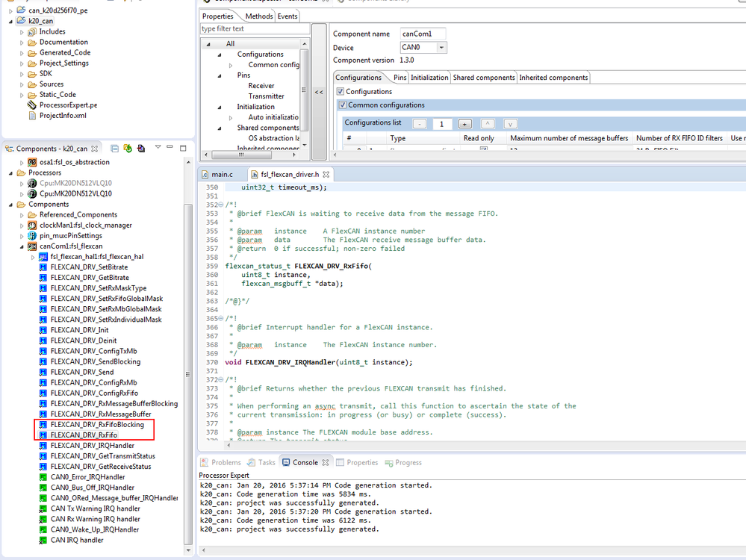
Task: Collapse the code fold at line 352
Action: pyautogui.click(x=221, y=205)
